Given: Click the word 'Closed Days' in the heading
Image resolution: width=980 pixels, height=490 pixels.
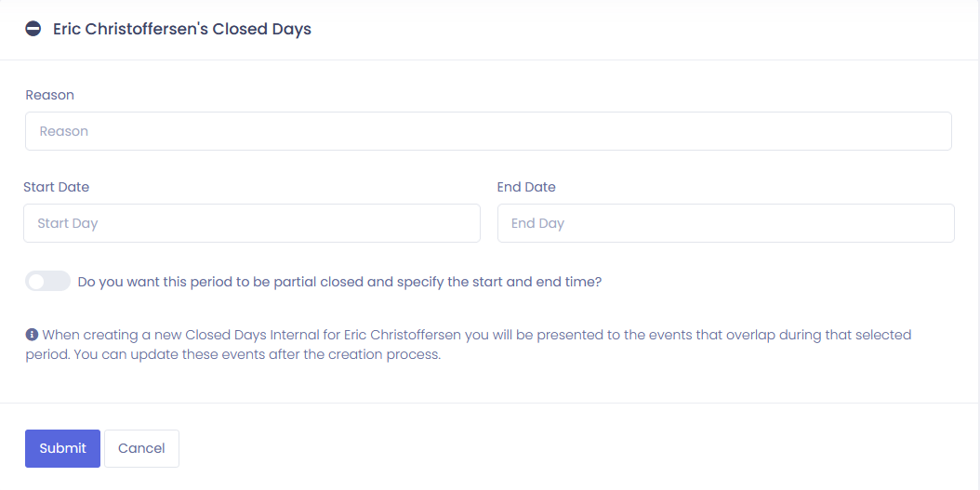Looking at the screenshot, I should pos(262,30).
